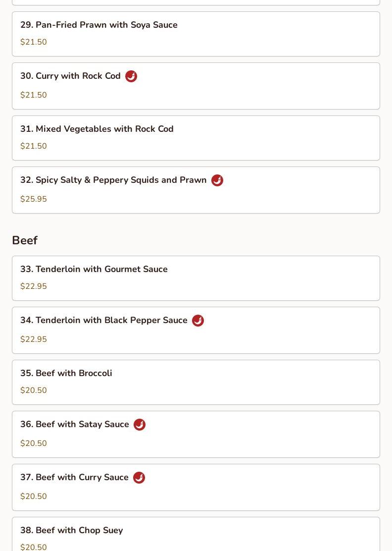Click spicy chili icon on Curry with Rock Cod
This screenshot has width=392, height=551.
131,76
